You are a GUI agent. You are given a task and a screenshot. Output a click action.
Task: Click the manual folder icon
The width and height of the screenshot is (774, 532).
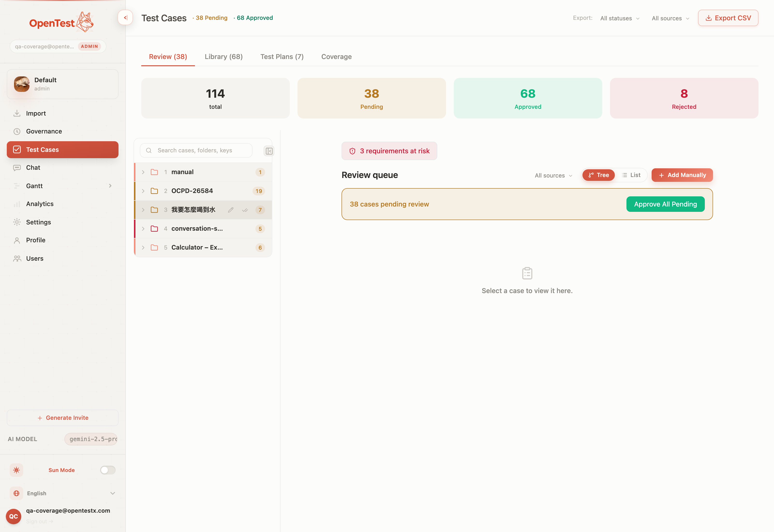point(154,172)
